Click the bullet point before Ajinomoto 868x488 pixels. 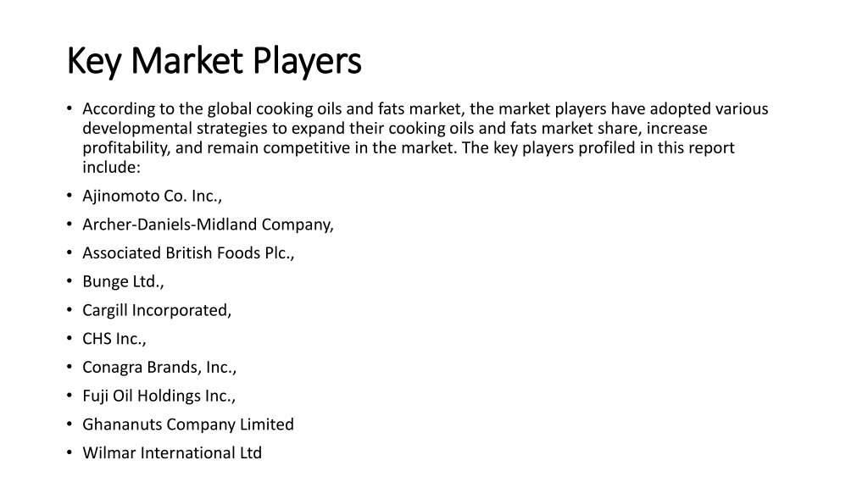(70, 196)
